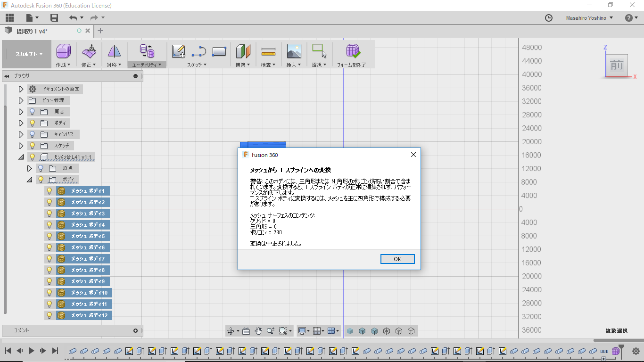Open the data panel grid icon
Screen dimensions: 644x362
[9, 18]
